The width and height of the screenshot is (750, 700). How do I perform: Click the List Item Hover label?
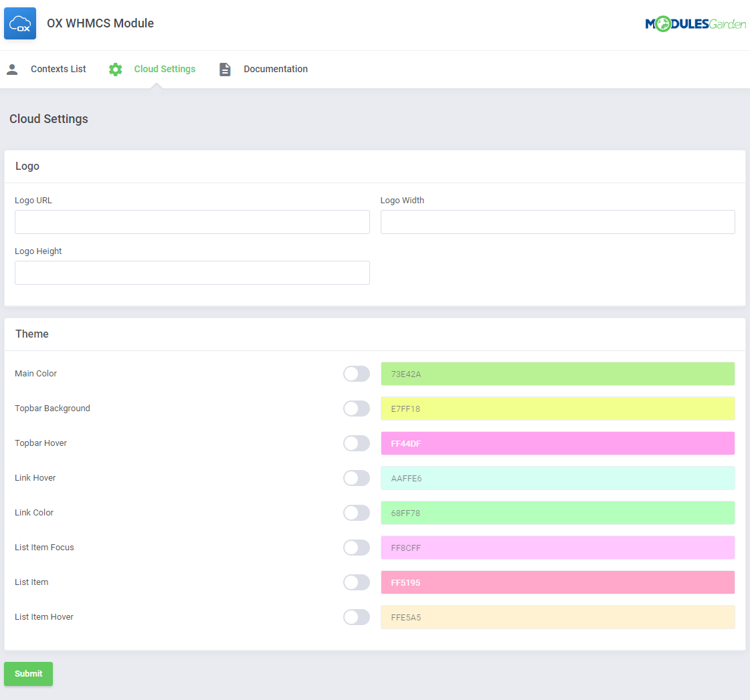coord(44,617)
